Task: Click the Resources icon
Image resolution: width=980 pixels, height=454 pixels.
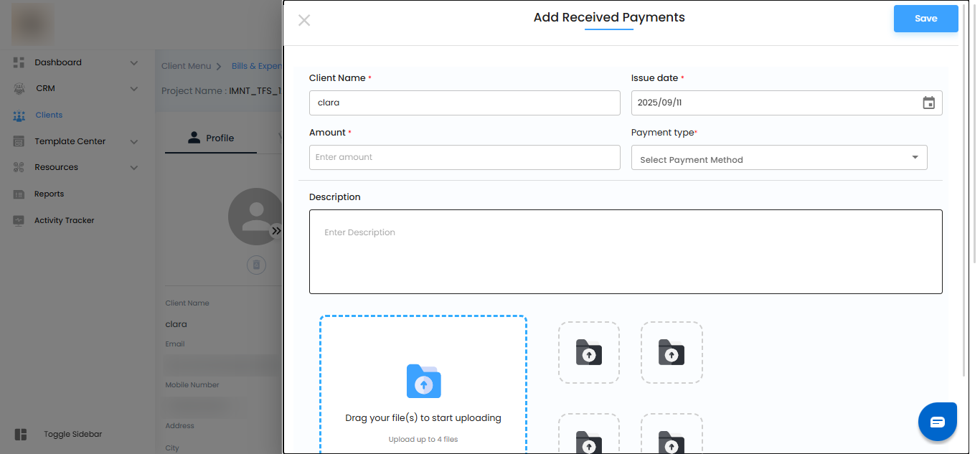Action: 19,168
